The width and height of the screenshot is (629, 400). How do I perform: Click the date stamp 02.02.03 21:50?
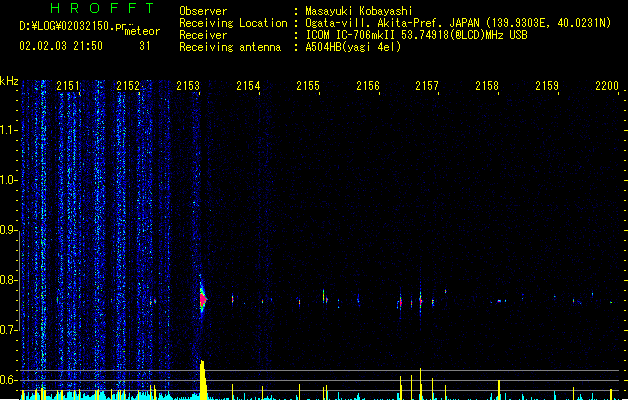(61, 46)
